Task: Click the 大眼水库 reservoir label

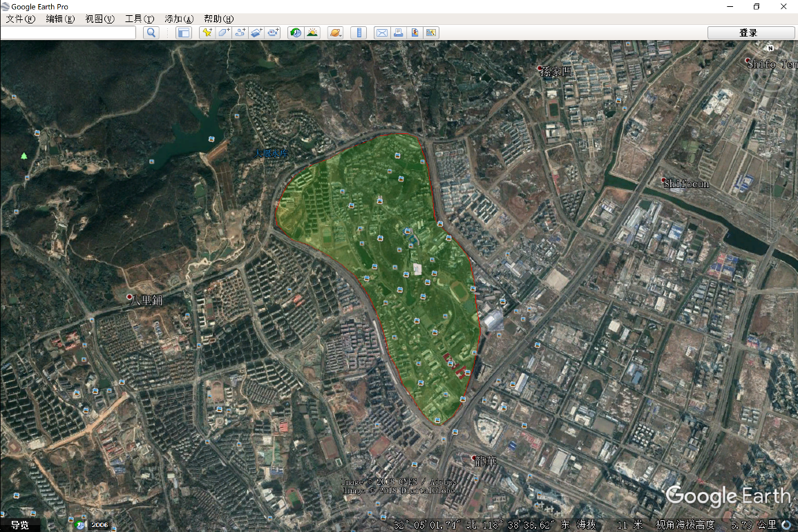Action: [x=271, y=153]
